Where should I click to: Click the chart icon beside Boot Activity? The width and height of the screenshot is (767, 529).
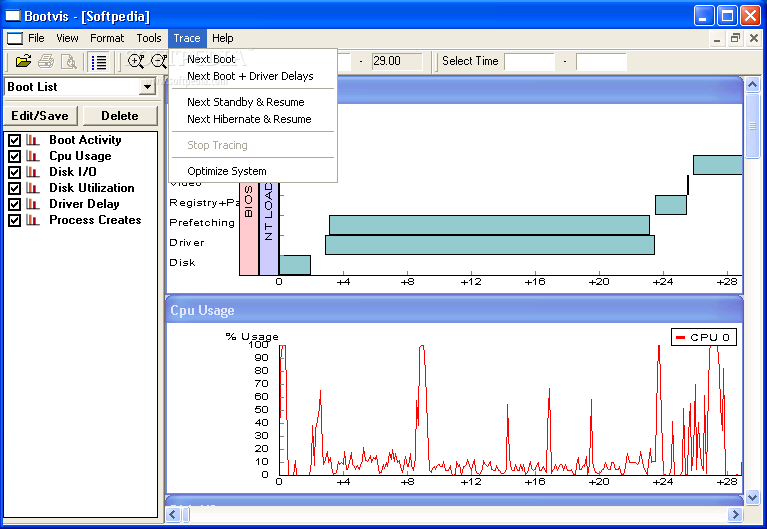(x=33, y=140)
